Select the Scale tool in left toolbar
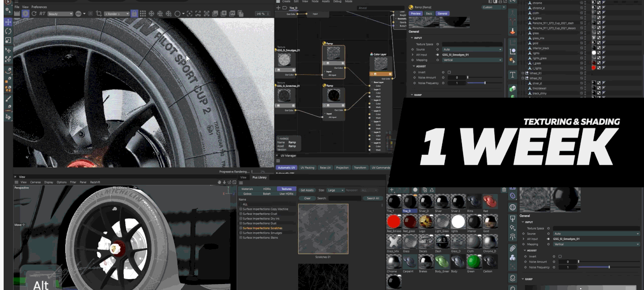644x290 pixels. point(8,40)
